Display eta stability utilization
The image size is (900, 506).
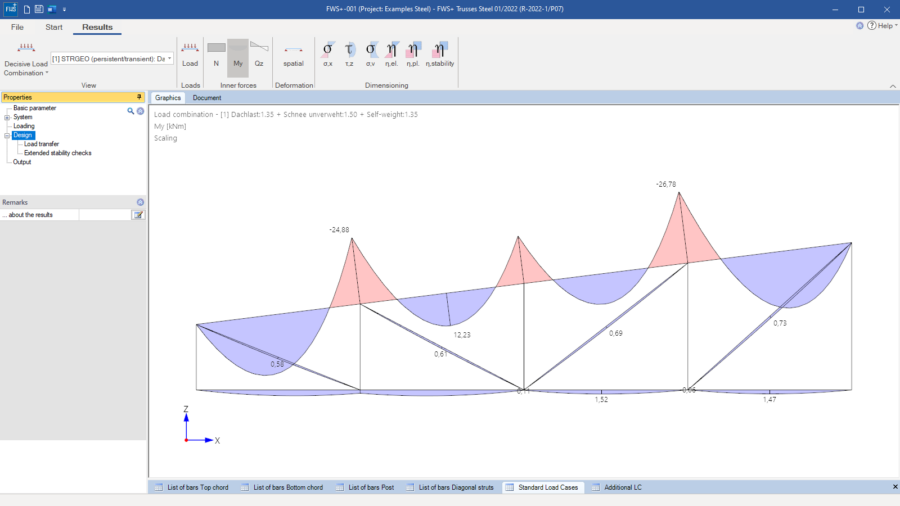[440, 55]
